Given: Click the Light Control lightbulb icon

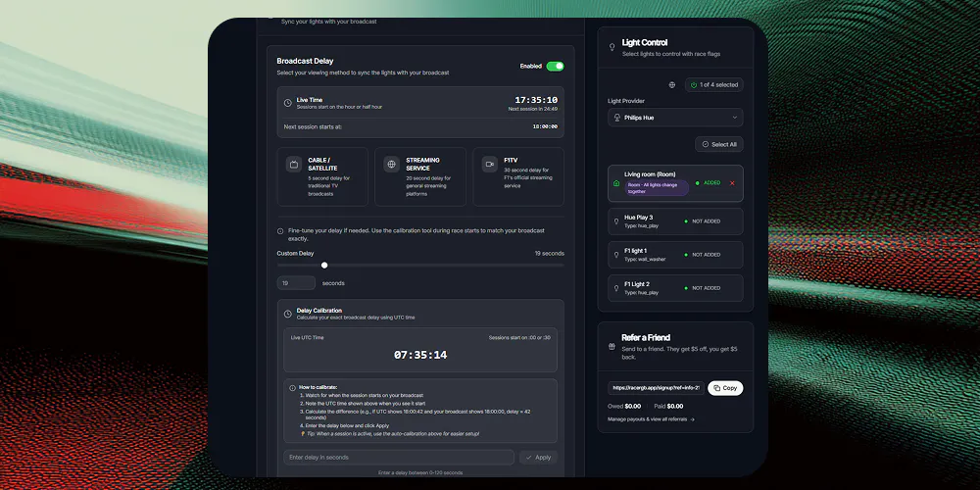Looking at the screenshot, I should (x=612, y=47).
